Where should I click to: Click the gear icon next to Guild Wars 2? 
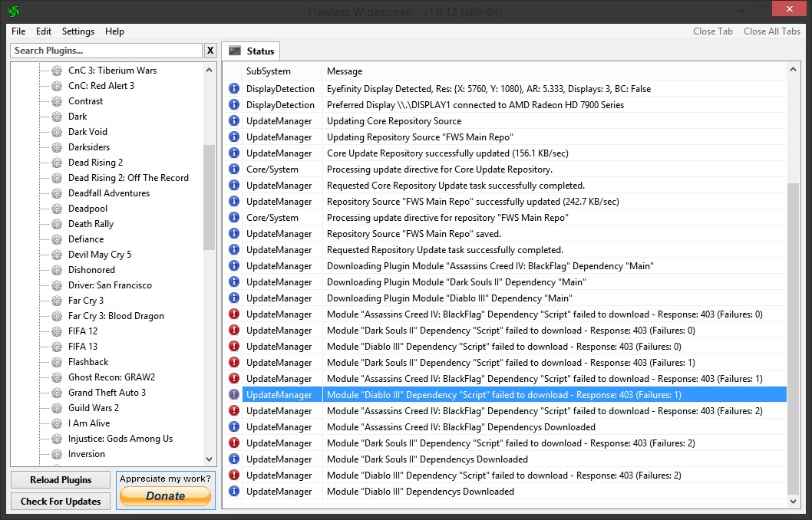click(x=57, y=408)
